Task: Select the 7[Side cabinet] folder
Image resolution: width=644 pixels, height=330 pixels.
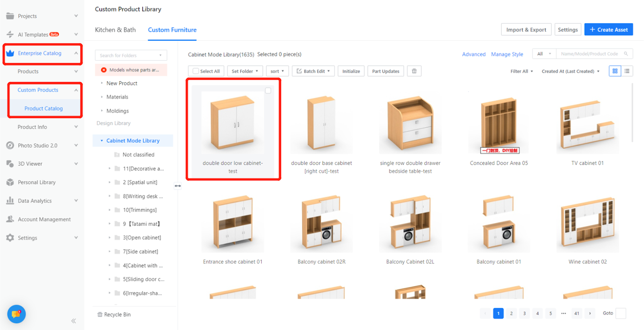Action: coord(140,252)
